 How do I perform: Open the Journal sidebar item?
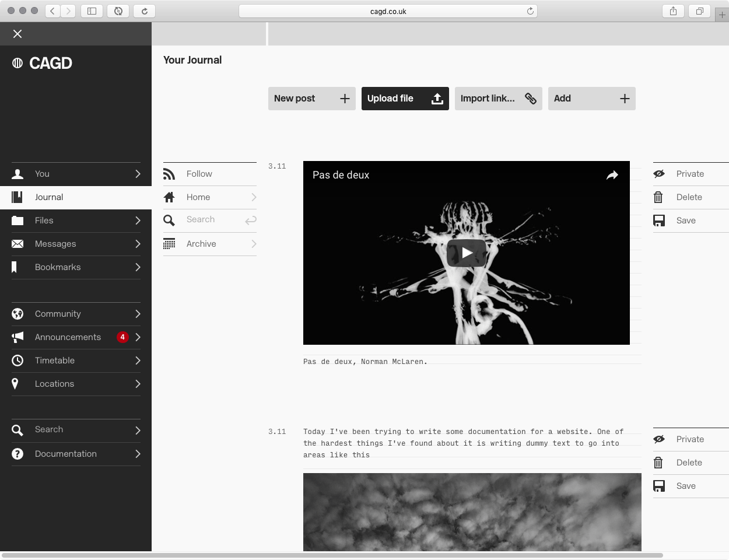(x=76, y=197)
